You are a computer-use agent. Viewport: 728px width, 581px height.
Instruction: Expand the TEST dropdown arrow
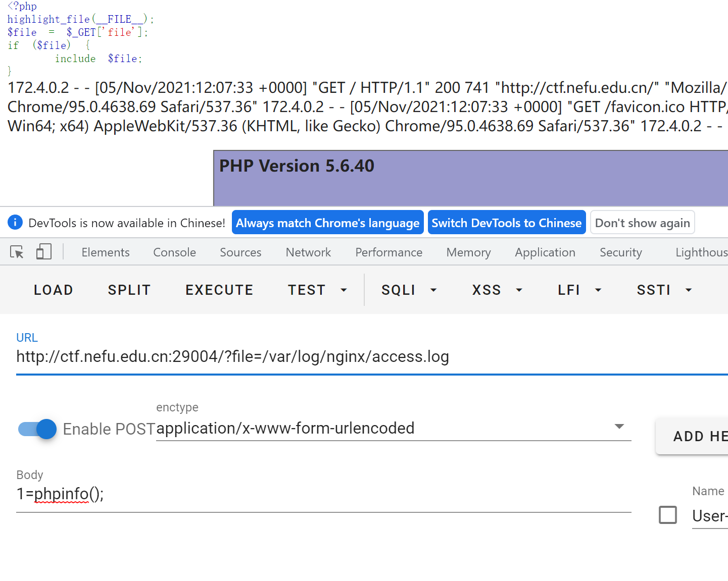coord(344,290)
